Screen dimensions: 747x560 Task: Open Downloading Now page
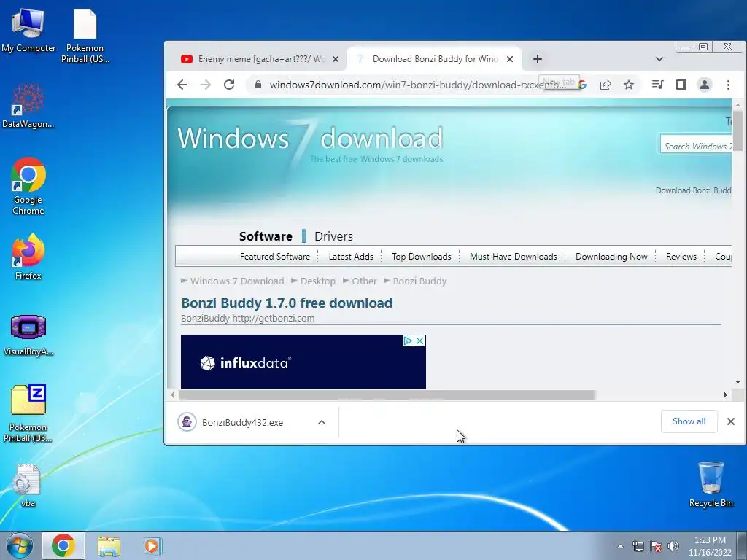(x=611, y=256)
